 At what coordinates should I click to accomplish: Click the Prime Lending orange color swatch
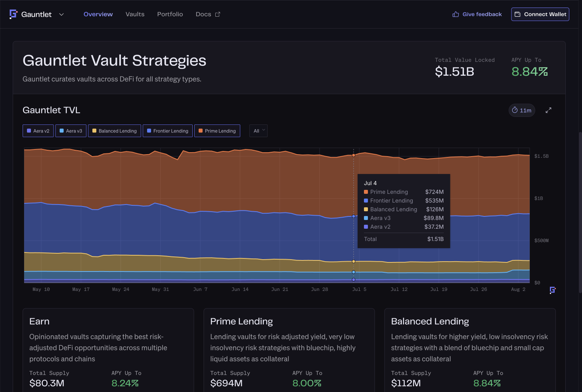[201, 131]
